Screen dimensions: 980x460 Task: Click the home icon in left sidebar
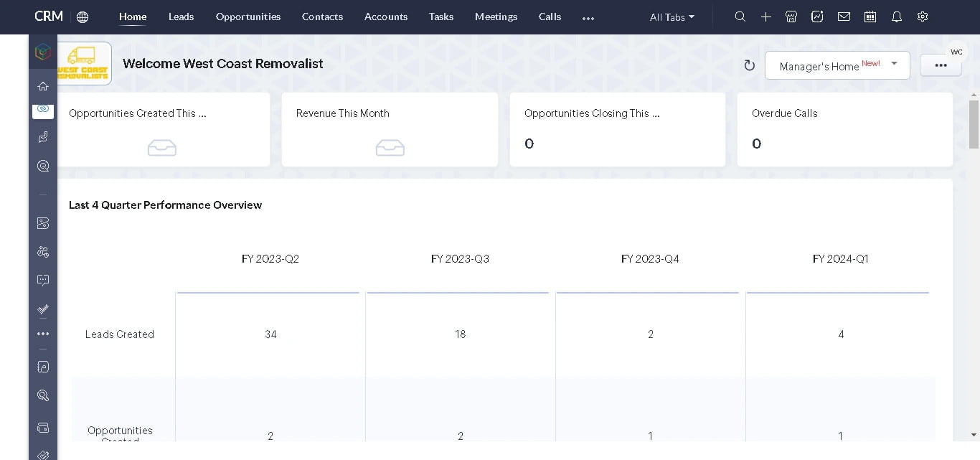click(43, 86)
